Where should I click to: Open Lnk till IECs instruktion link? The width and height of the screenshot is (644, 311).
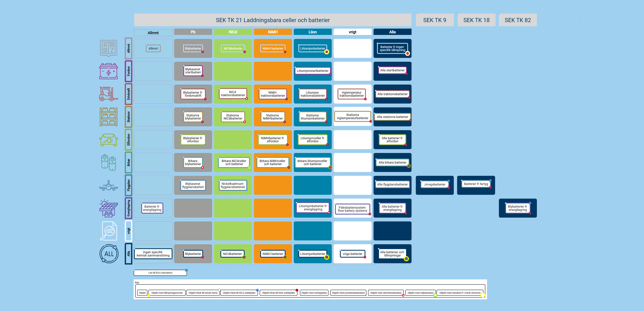coord(160,273)
